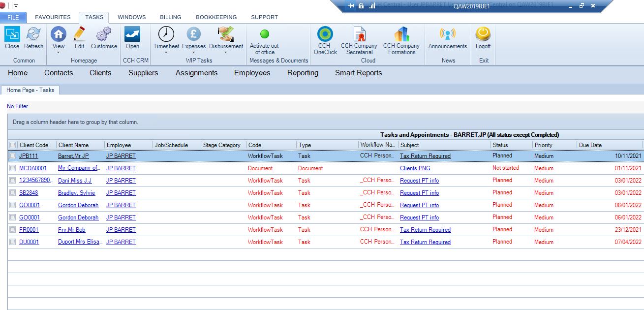Click the lock icon in remote session bar

tap(361, 6)
